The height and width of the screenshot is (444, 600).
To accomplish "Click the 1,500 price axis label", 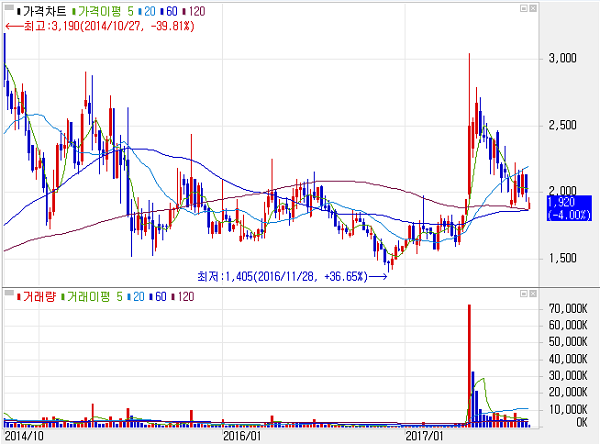I will [x=562, y=258].
